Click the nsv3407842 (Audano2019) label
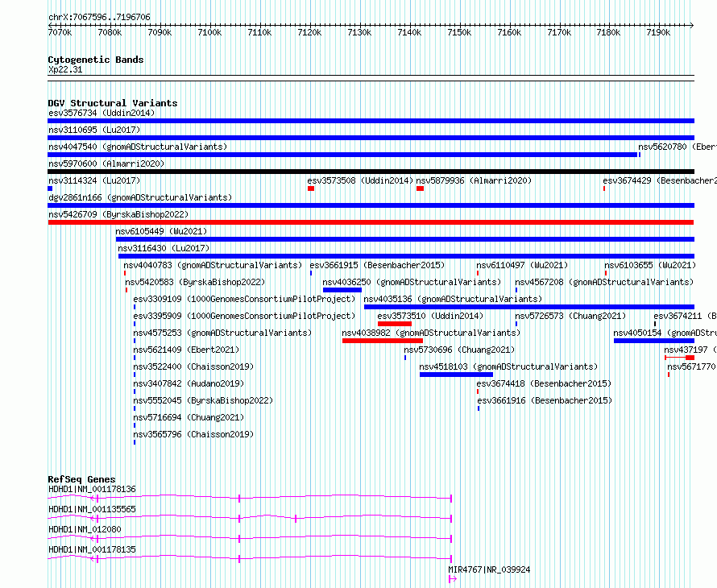Viewport: 717px width, 588px height. [189, 383]
